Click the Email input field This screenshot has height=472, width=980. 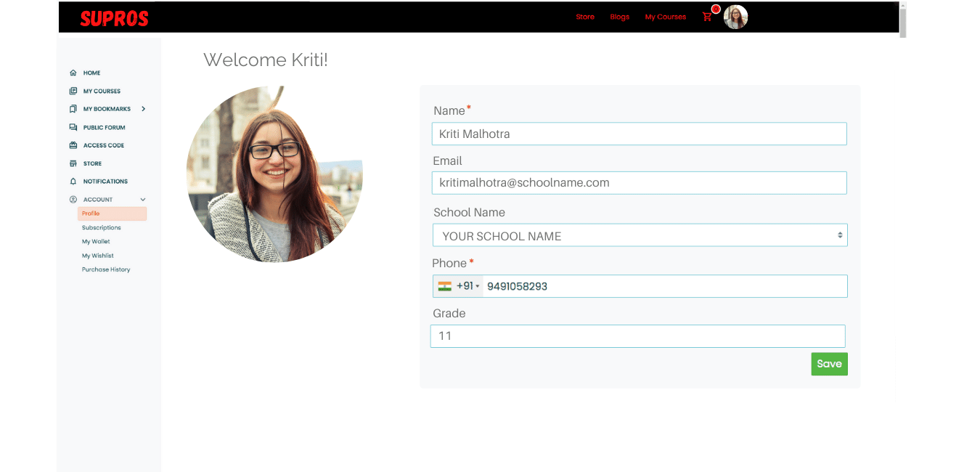[640, 183]
